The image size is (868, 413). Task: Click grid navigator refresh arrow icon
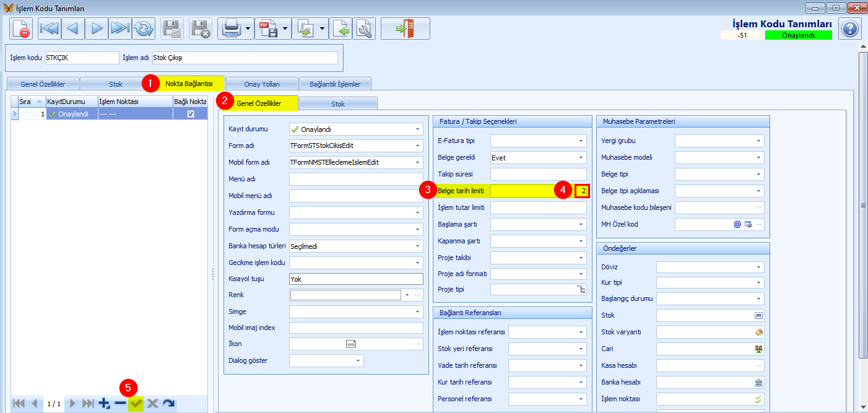[168, 404]
